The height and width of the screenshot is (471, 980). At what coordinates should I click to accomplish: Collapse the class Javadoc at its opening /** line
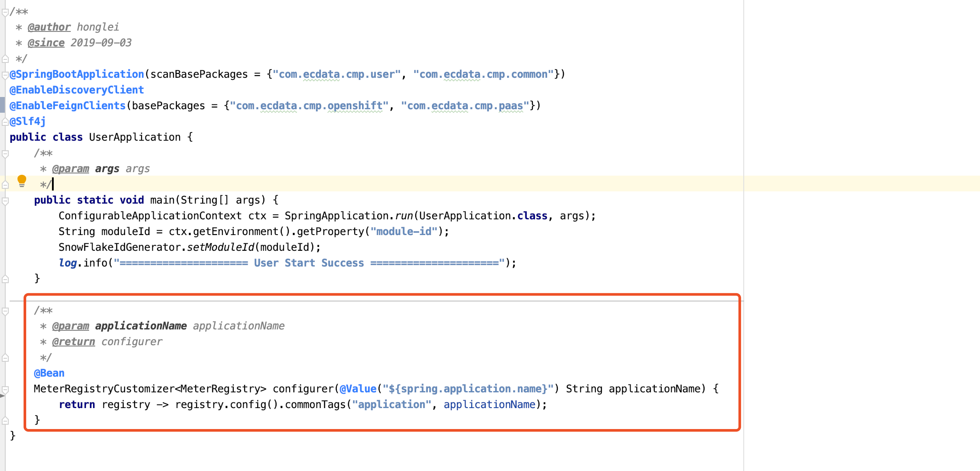coord(5,12)
